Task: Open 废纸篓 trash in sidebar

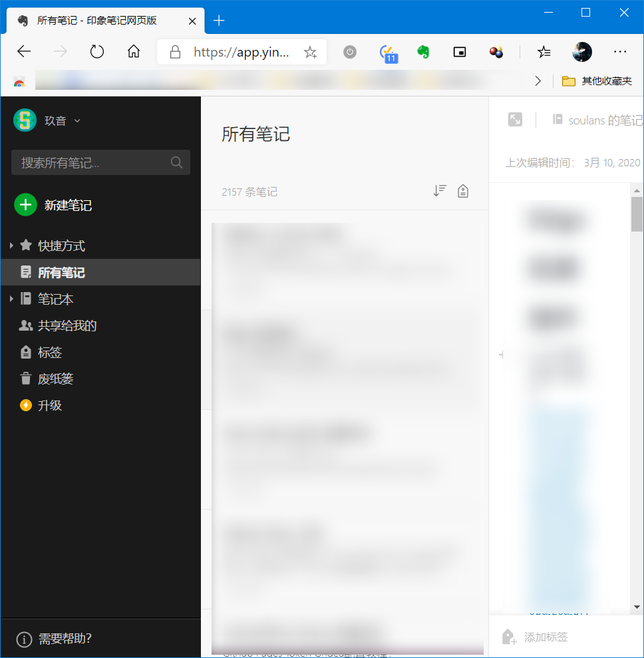Action: click(x=55, y=379)
